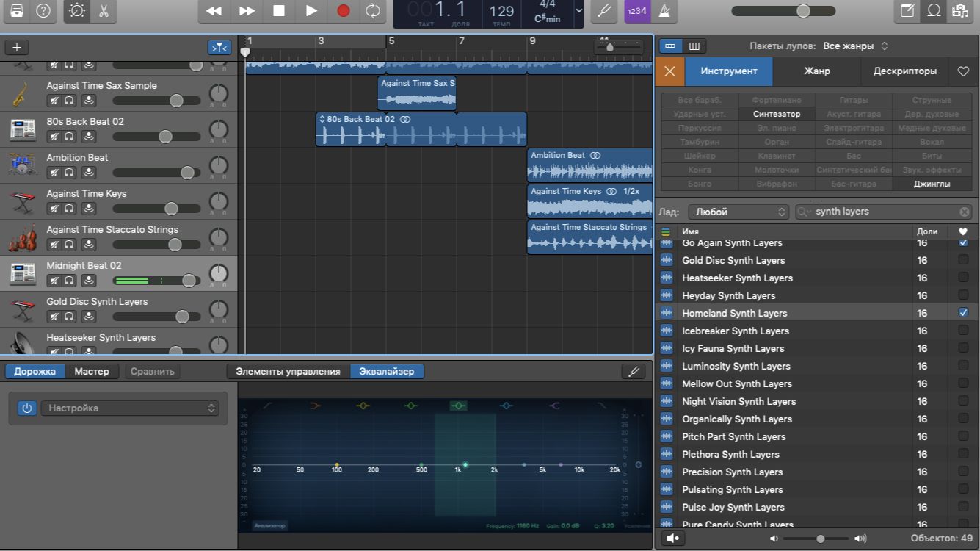Toggle the 1234 count-in button

click(636, 11)
